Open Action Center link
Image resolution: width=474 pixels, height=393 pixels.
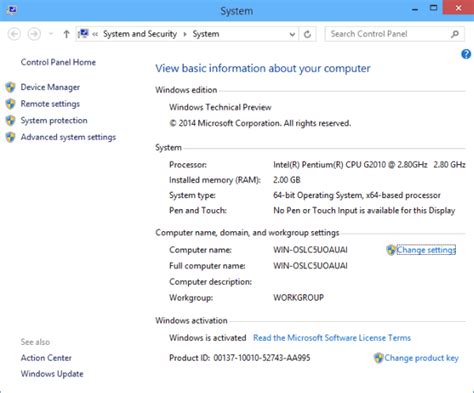pyautogui.click(x=46, y=358)
